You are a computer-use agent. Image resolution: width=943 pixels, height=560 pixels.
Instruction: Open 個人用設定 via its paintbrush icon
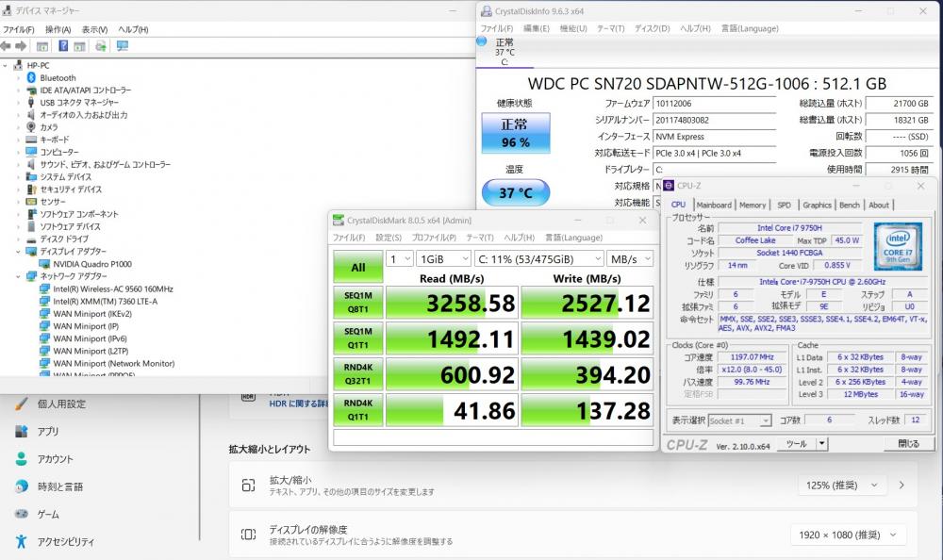pyautogui.click(x=22, y=404)
